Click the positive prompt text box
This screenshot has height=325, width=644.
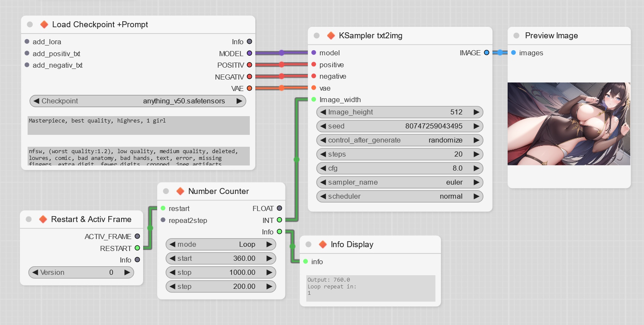(x=138, y=125)
